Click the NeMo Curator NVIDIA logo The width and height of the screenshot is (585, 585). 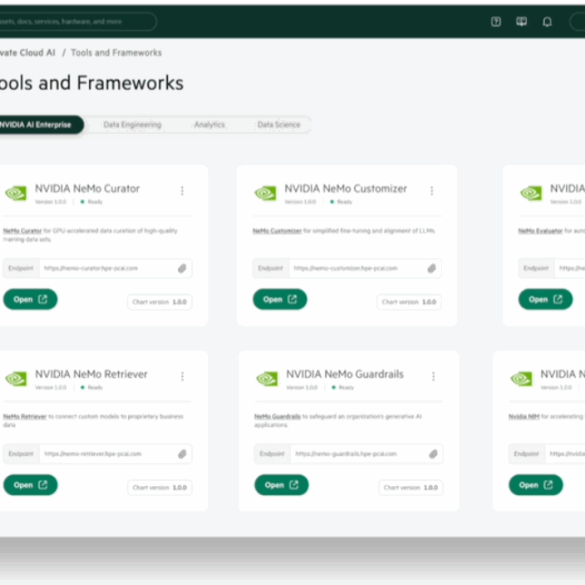point(16,193)
